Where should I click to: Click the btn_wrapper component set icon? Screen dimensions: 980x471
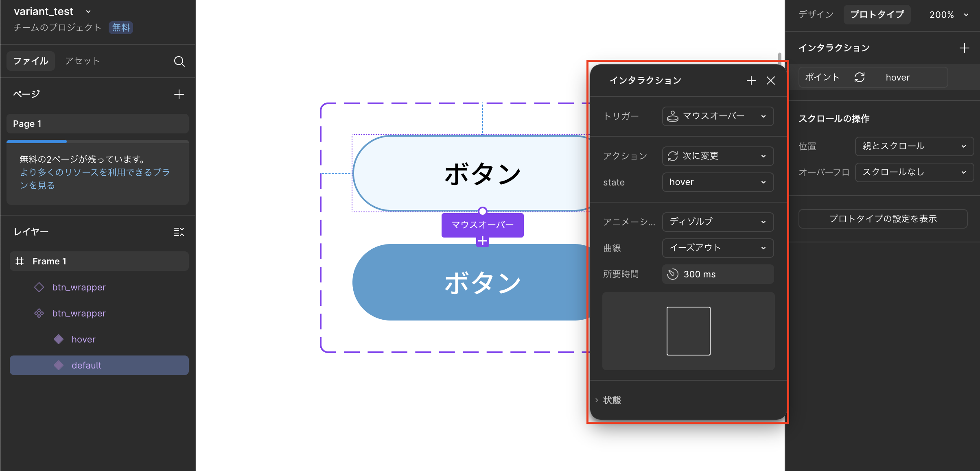tap(39, 313)
